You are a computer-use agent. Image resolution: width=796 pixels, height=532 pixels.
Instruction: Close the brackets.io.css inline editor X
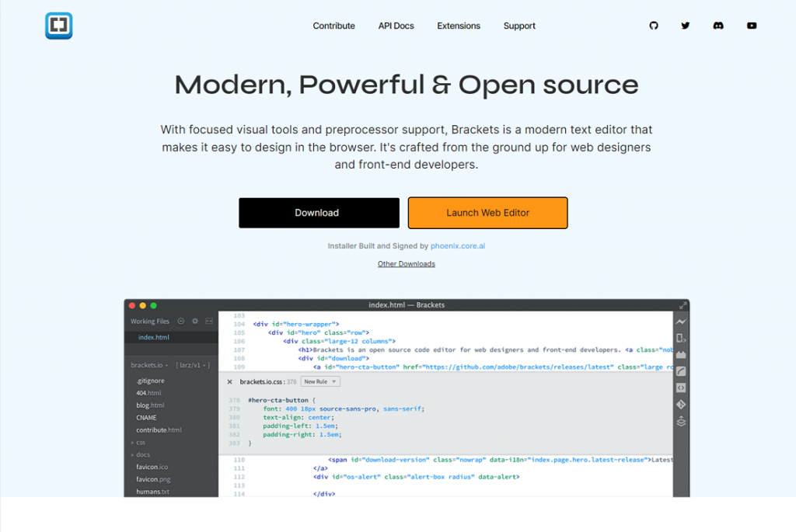229,382
